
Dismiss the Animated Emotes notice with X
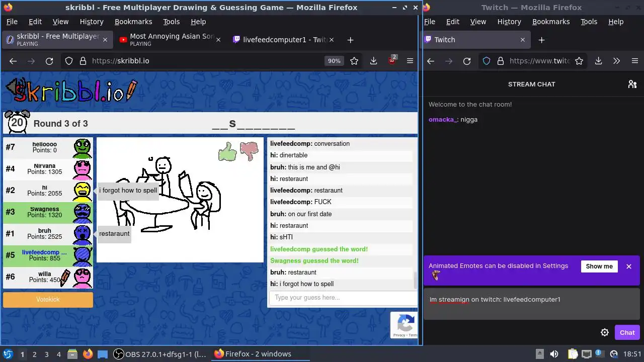point(629,266)
